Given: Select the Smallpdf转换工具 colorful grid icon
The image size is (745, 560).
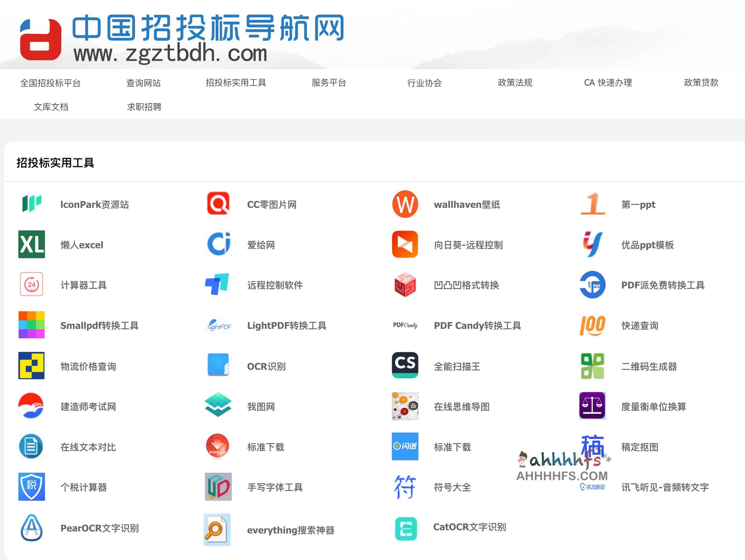Looking at the screenshot, I should click(x=31, y=325).
